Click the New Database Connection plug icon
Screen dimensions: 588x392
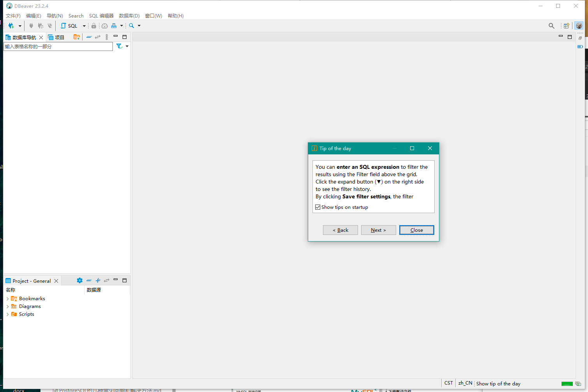point(11,26)
